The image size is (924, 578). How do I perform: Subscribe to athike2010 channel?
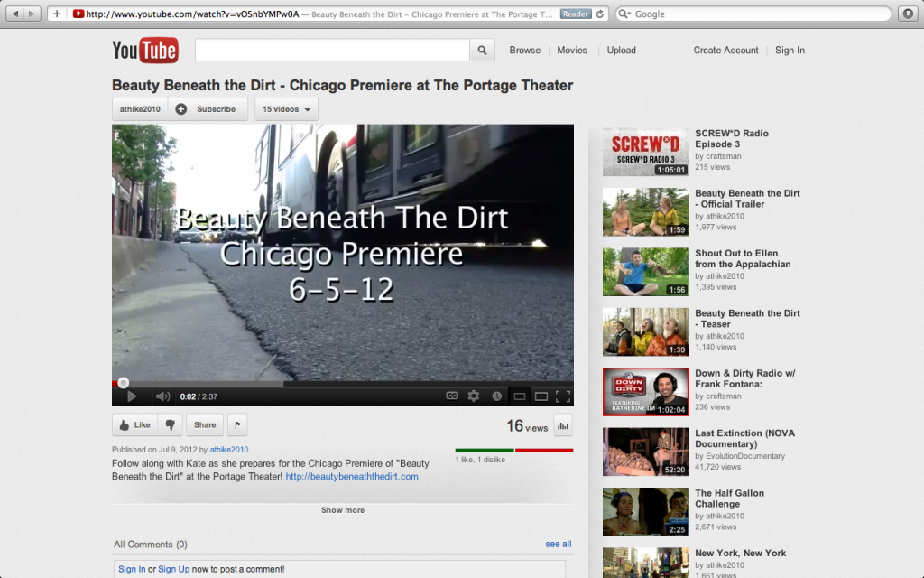pyautogui.click(x=208, y=109)
